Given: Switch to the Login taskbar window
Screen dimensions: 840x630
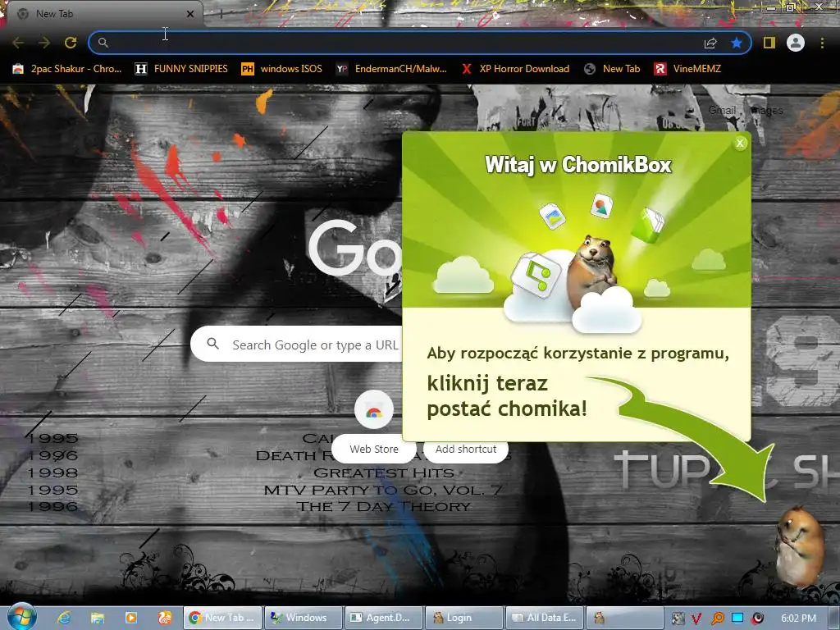Looking at the screenshot, I should point(464,618).
